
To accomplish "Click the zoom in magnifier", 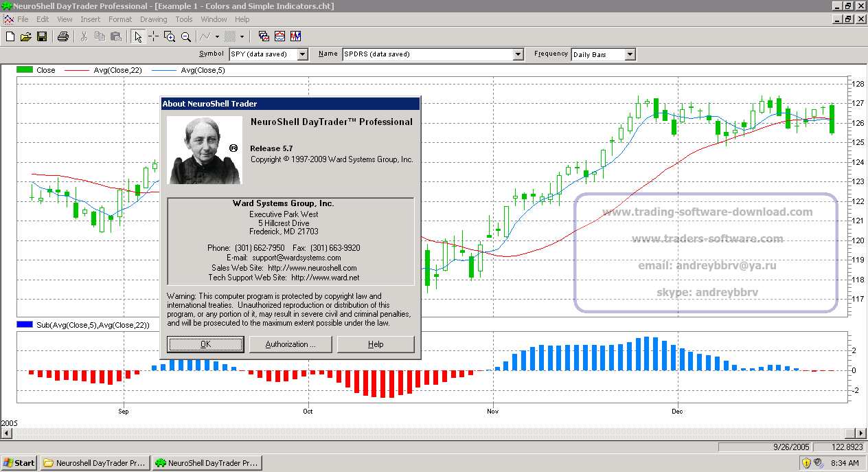I will 170,36.
